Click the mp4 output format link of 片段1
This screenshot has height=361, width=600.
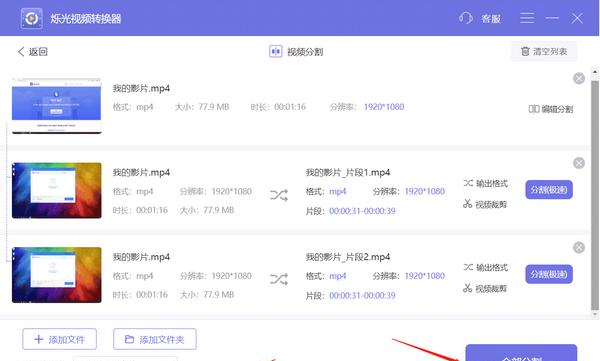point(338,191)
